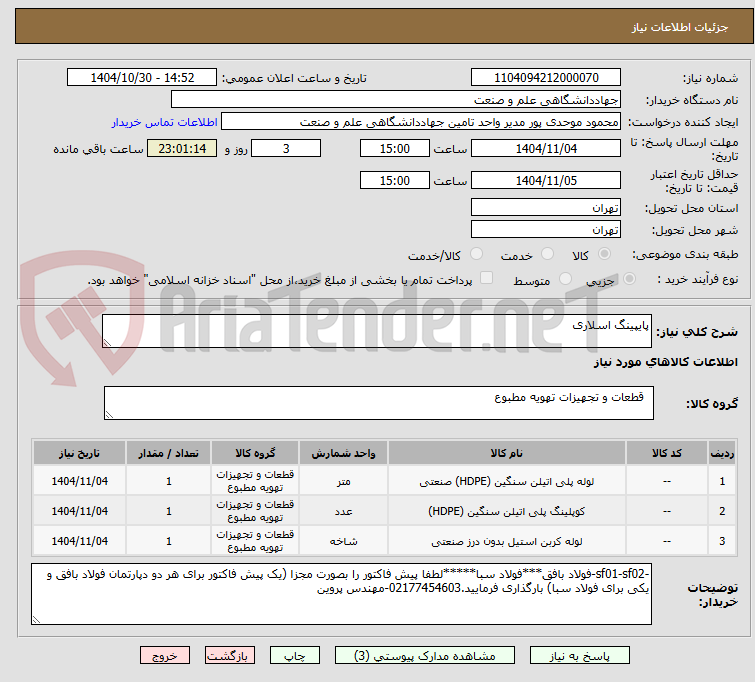Click the کد کالا column header

[667, 453]
